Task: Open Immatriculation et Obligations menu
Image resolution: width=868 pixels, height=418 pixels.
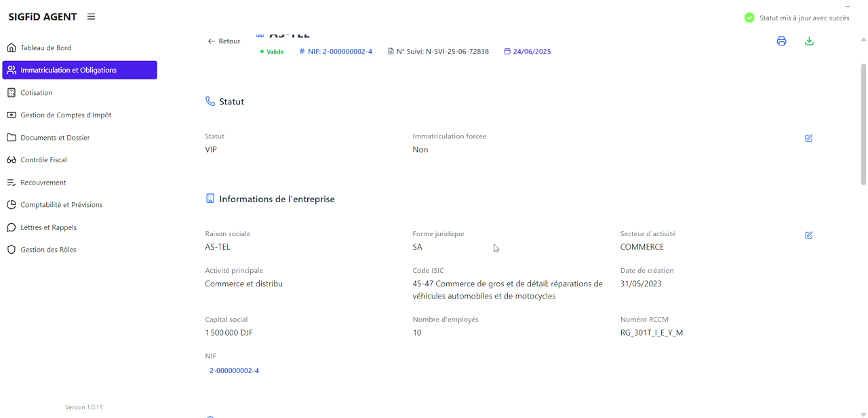Action: [79, 71]
